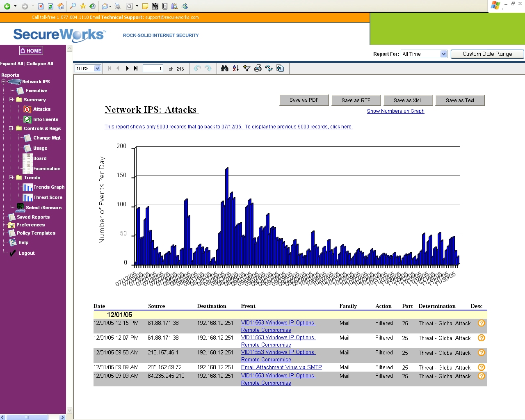Click Save as RTF
This screenshot has height=420, width=525.
click(356, 100)
